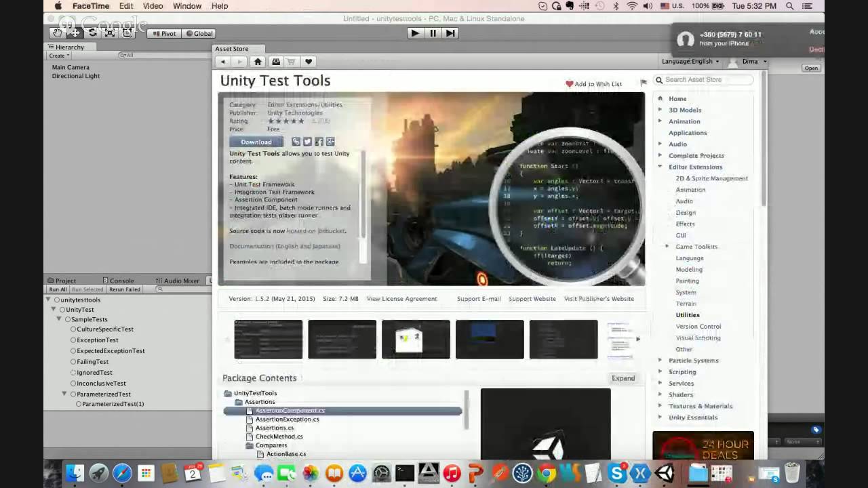Open the Dima account dropdown
This screenshot has height=488, width=868.
(748, 61)
